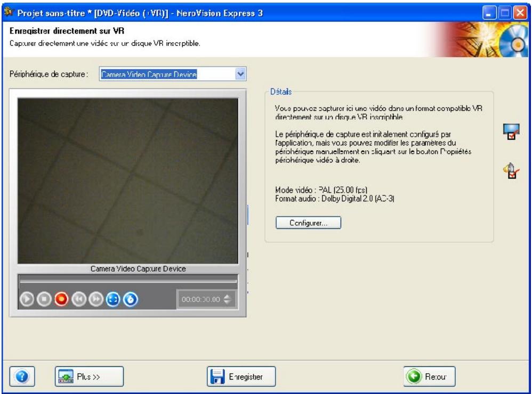The image size is (532, 394).
Task: Click the 'Détails' group label
Action: click(x=281, y=92)
